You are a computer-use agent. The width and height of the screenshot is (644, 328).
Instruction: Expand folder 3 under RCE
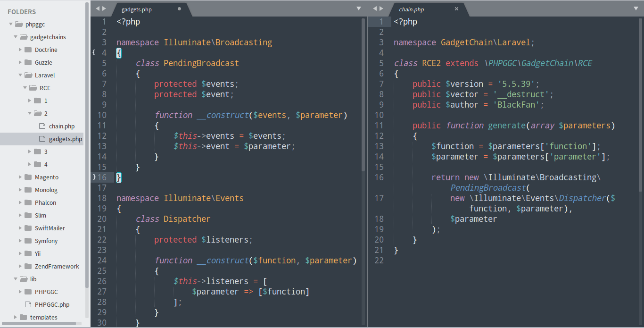[30, 151]
